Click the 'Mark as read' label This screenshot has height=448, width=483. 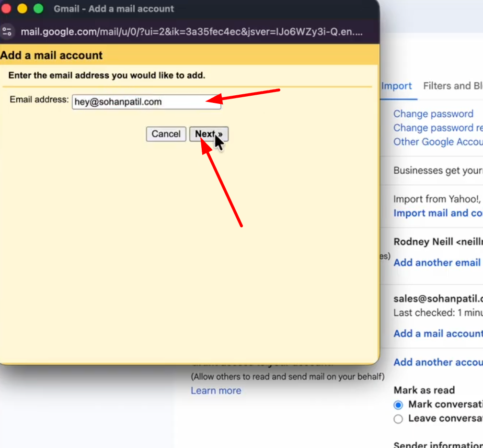(x=424, y=390)
